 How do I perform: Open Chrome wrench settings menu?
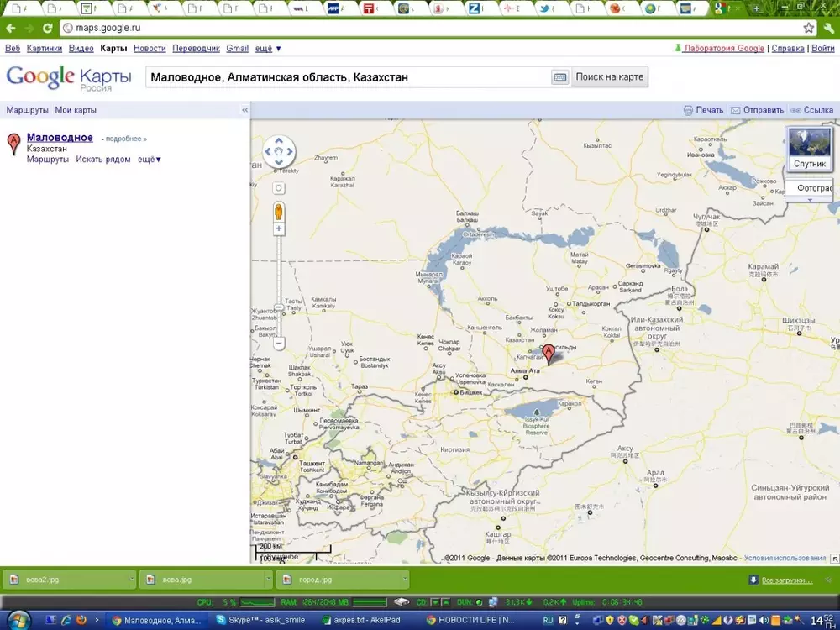tap(827, 28)
